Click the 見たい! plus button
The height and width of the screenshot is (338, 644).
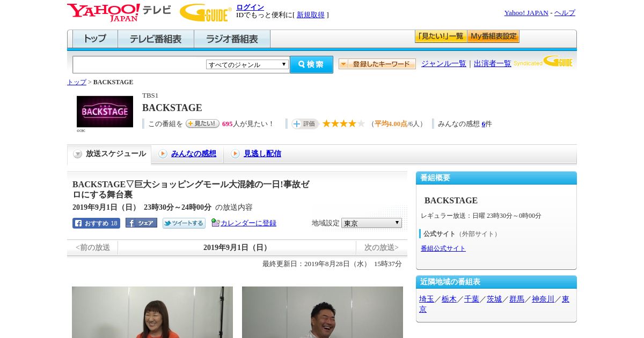(202, 123)
